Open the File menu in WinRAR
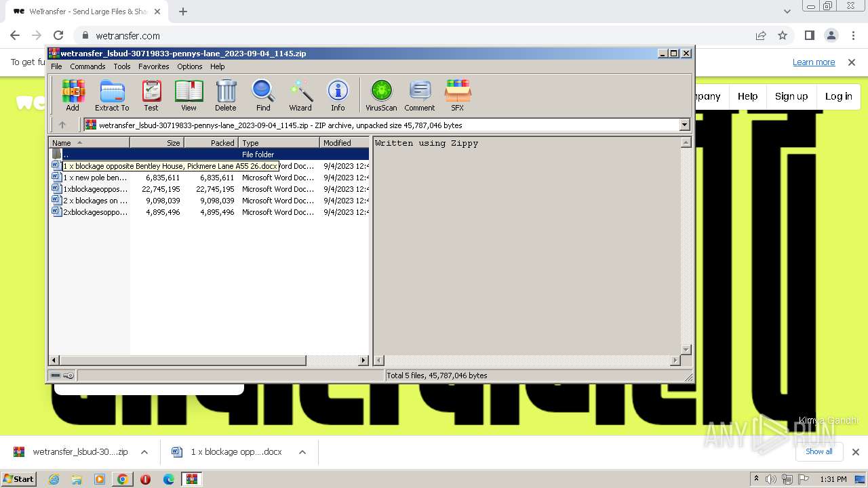This screenshot has width=868, height=488. (x=56, y=66)
